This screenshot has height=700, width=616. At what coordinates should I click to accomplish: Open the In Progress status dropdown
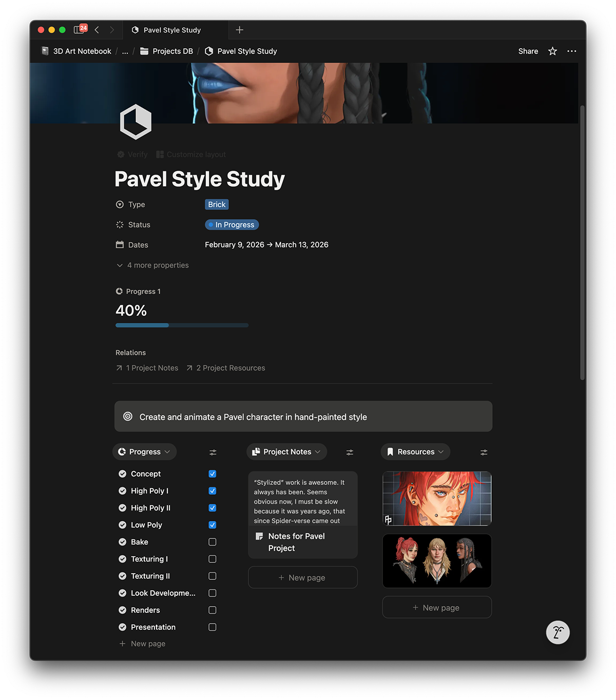pyautogui.click(x=232, y=225)
